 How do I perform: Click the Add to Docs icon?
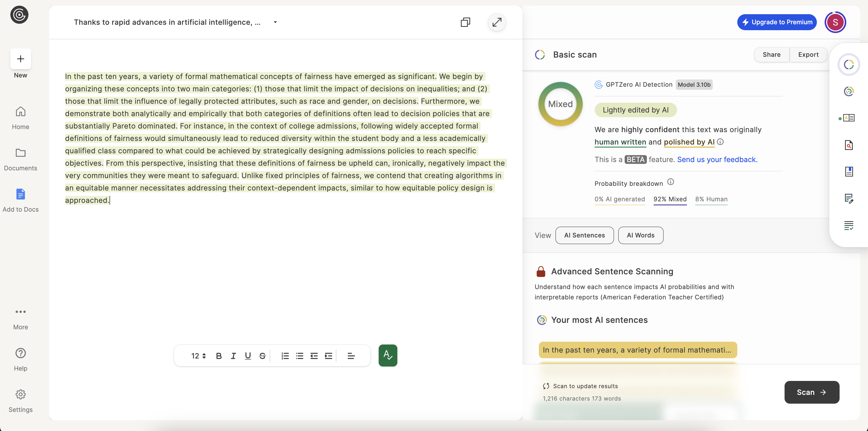click(x=20, y=194)
